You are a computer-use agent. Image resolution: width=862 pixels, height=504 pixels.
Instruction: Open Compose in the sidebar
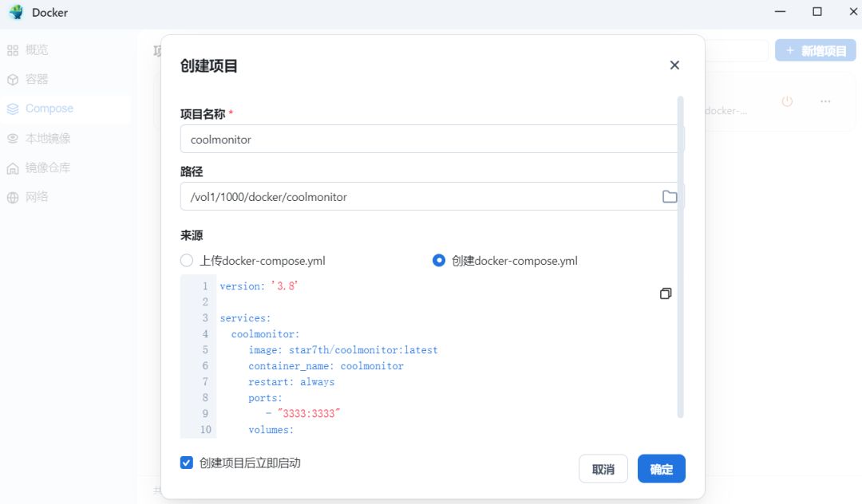(49, 108)
